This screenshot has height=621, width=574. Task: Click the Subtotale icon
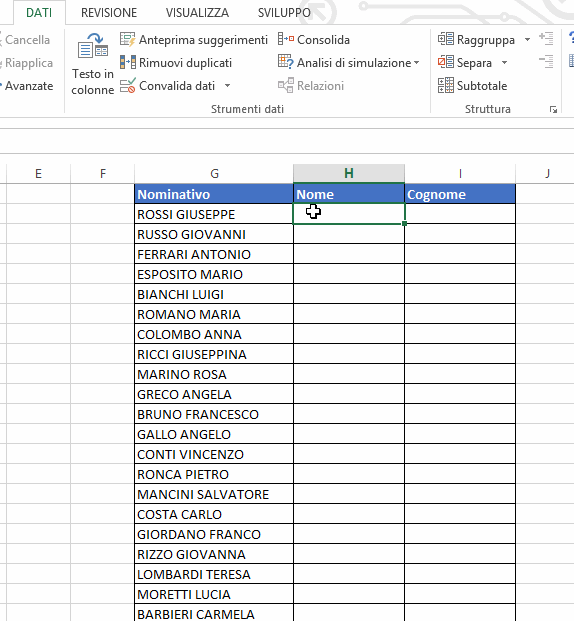coord(446,86)
